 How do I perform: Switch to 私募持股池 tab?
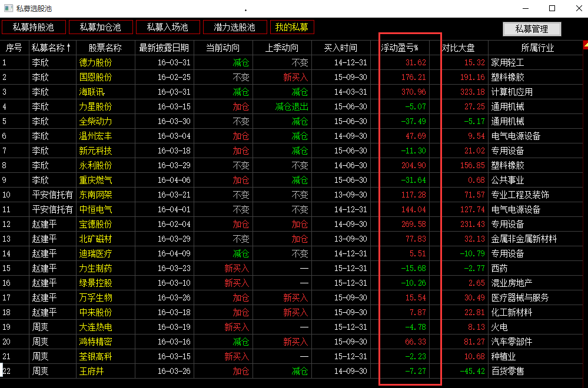click(x=33, y=27)
